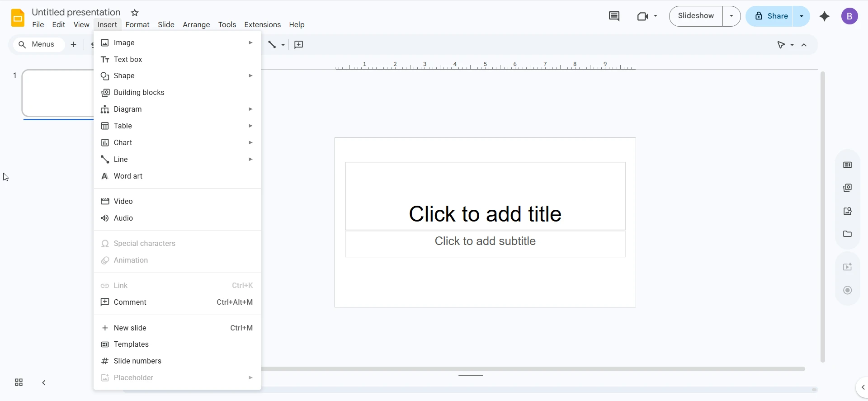
Task: Hide the menus with the up chevron
Action: pyautogui.click(x=804, y=45)
